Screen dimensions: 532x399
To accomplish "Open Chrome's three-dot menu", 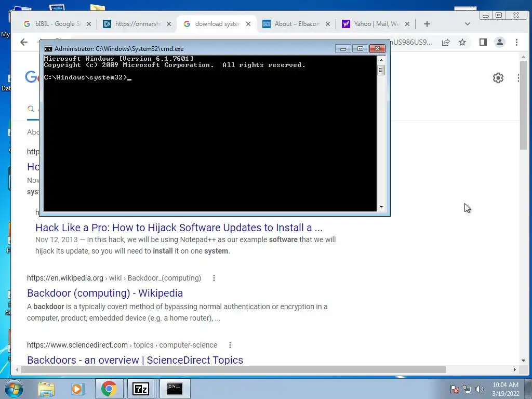I will pyautogui.click(x=516, y=42).
